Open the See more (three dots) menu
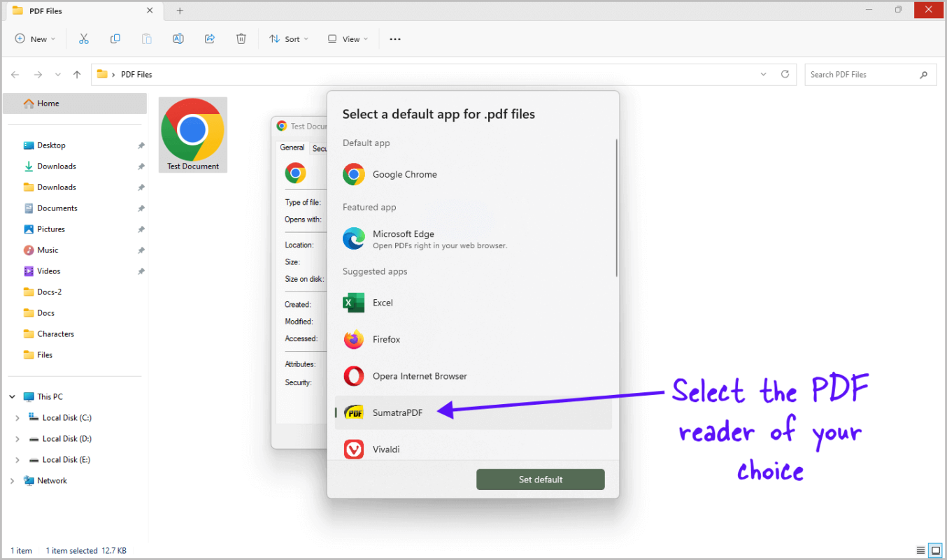This screenshot has width=947, height=560. [x=395, y=39]
